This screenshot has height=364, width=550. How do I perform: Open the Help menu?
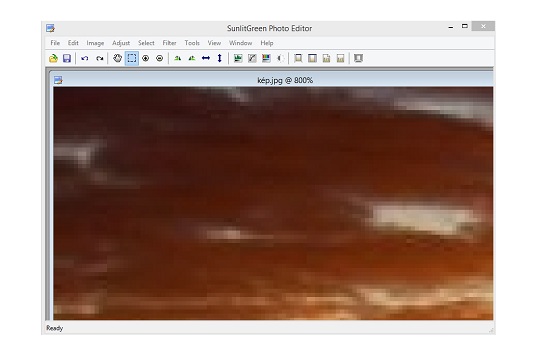point(267,43)
